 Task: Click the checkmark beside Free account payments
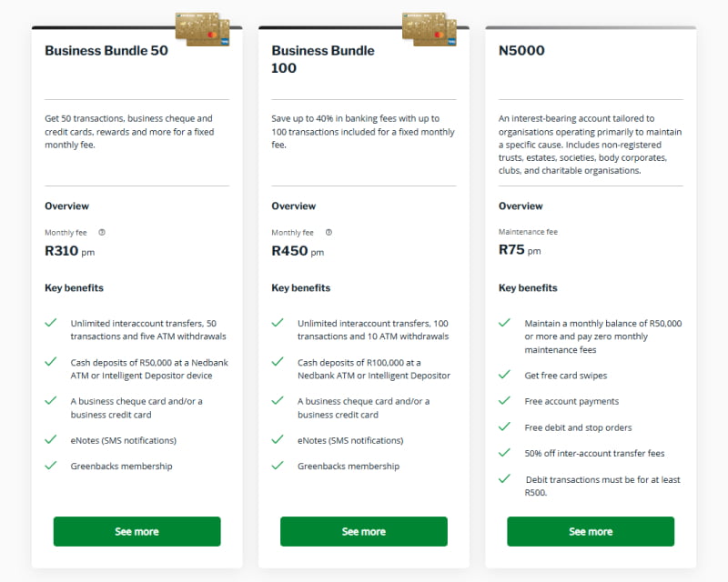504,400
